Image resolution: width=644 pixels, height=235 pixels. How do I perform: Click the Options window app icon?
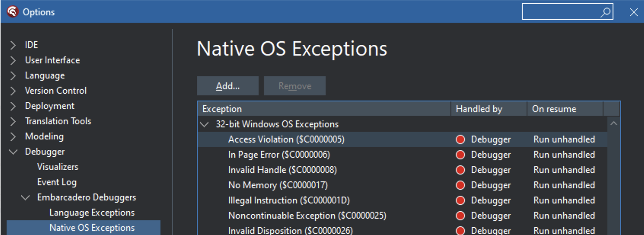pos(12,12)
